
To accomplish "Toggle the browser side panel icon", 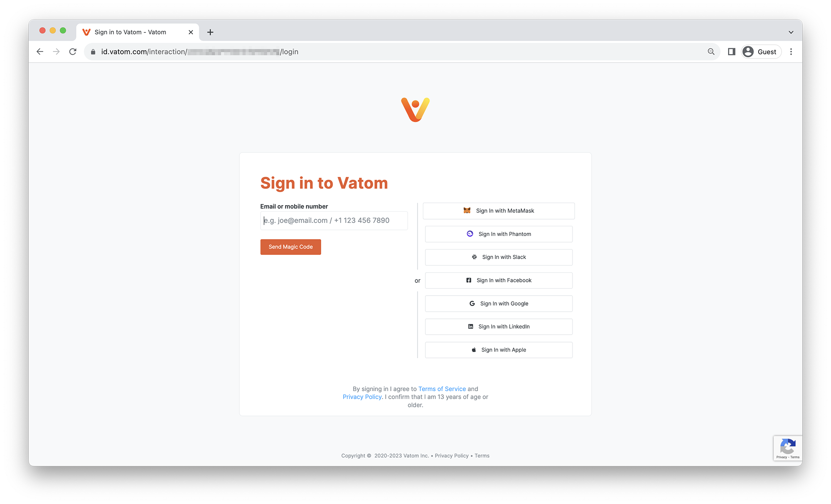I will pyautogui.click(x=731, y=51).
